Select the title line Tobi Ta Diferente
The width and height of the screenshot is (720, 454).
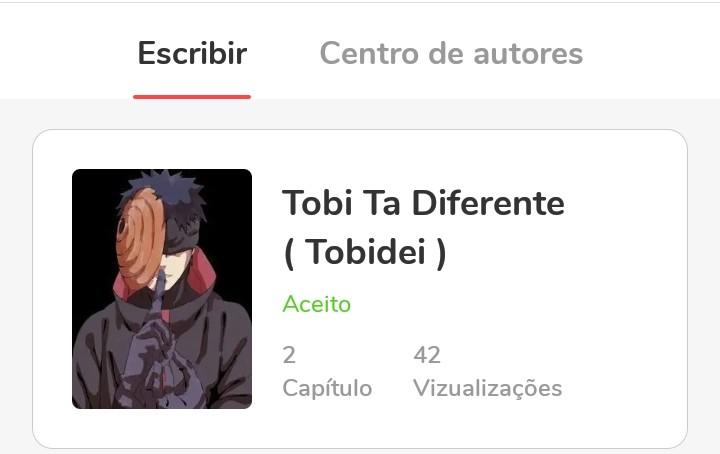(423, 202)
